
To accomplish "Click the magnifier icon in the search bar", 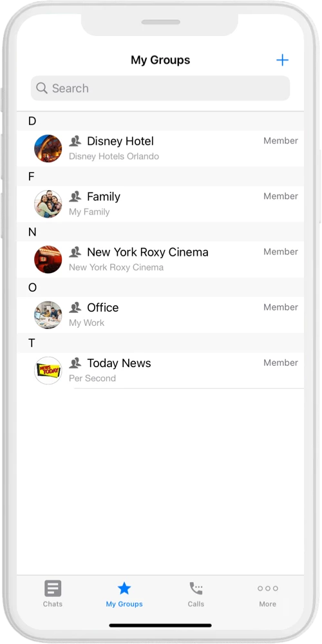I will [41, 88].
